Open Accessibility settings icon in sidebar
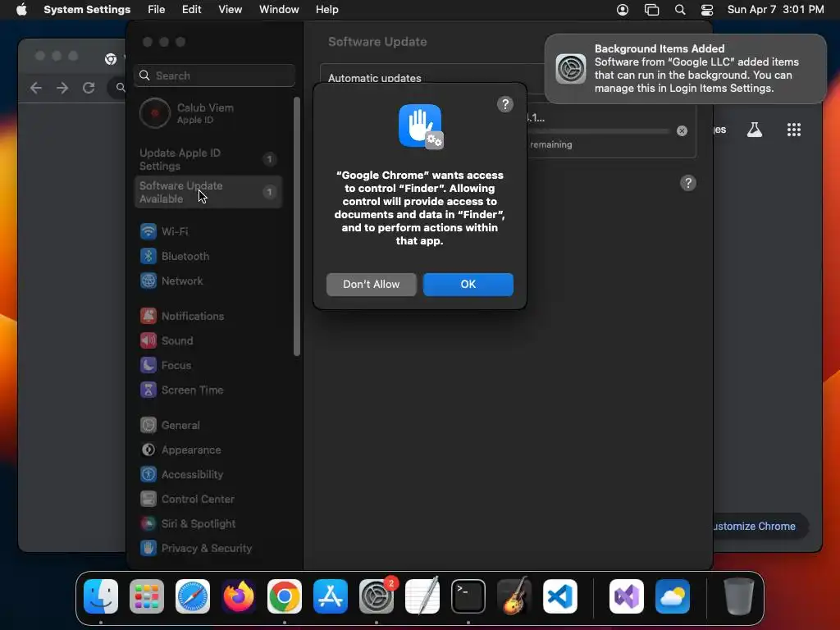Viewport: 840px width, 630px height. click(x=148, y=475)
